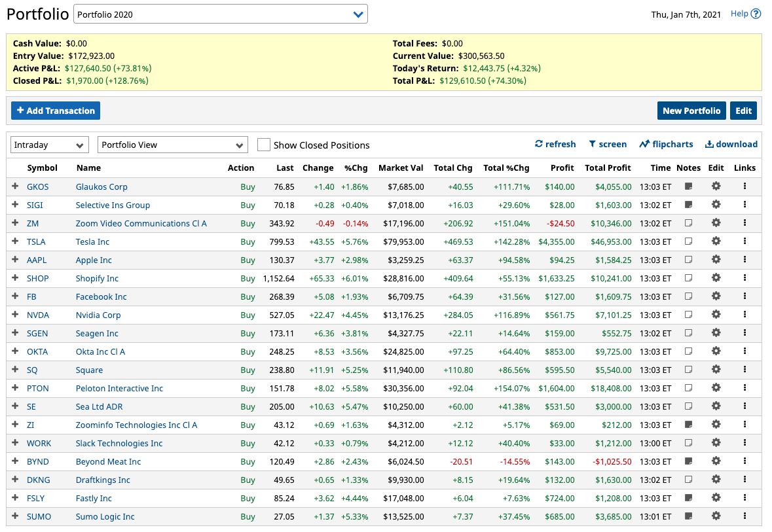Open the links menu for Slack Technologies
Viewport: 772px width, 532px height.
tap(744, 443)
